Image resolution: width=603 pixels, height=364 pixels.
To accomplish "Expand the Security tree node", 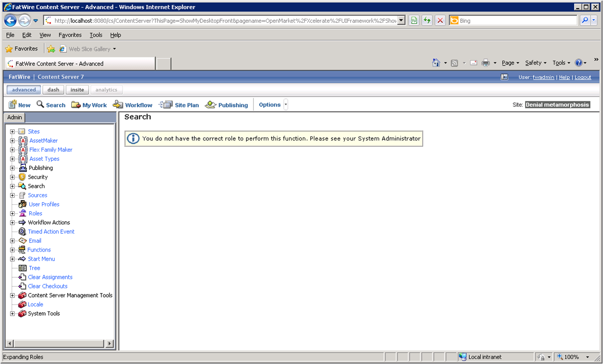I will (12, 177).
